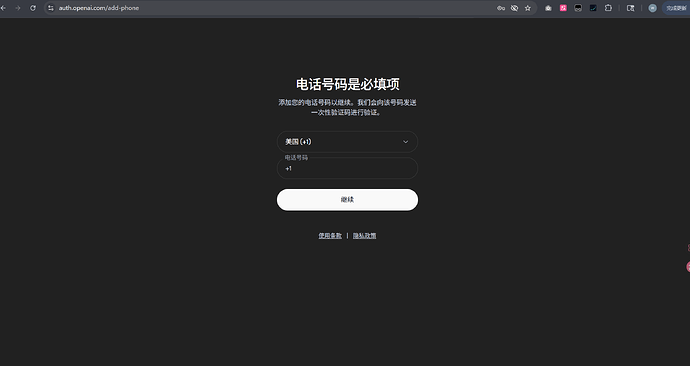Image resolution: width=690 pixels, height=366 pixels.
Task: Open site information icon left of URL
Action: 51,8
